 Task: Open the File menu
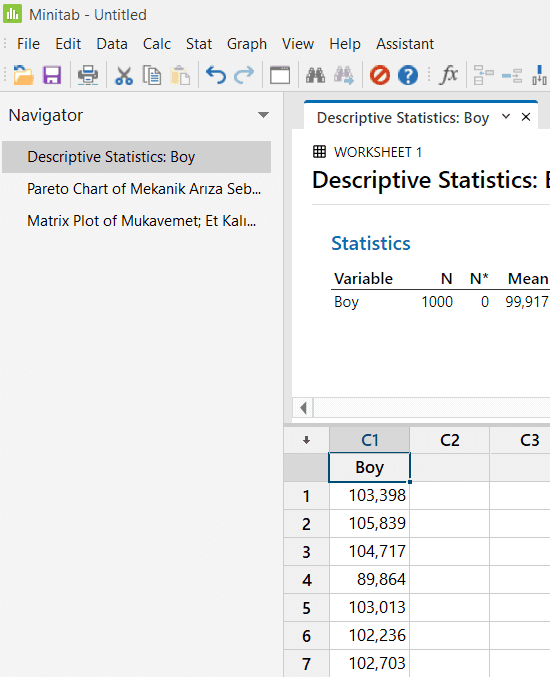coord(28,44)
